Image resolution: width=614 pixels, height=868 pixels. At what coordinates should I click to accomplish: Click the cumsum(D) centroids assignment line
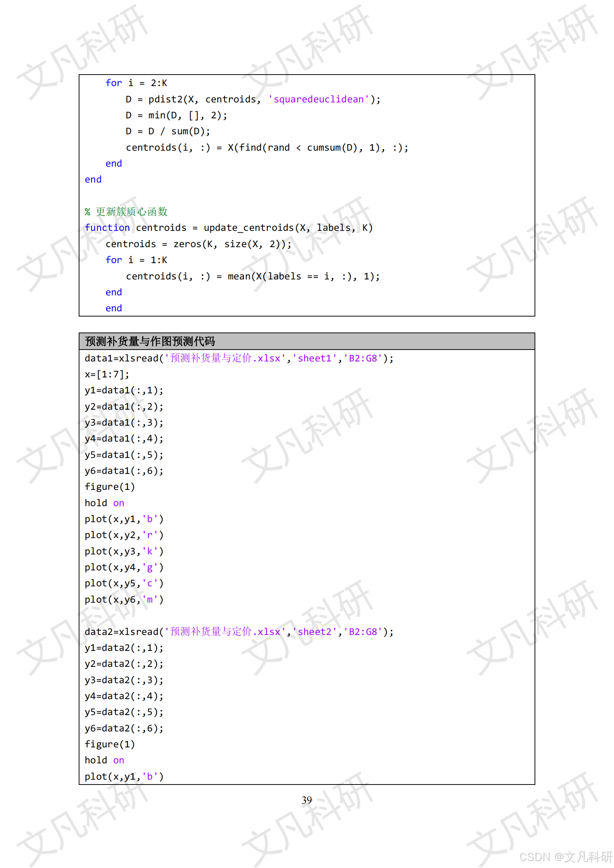tap(267, 147)
